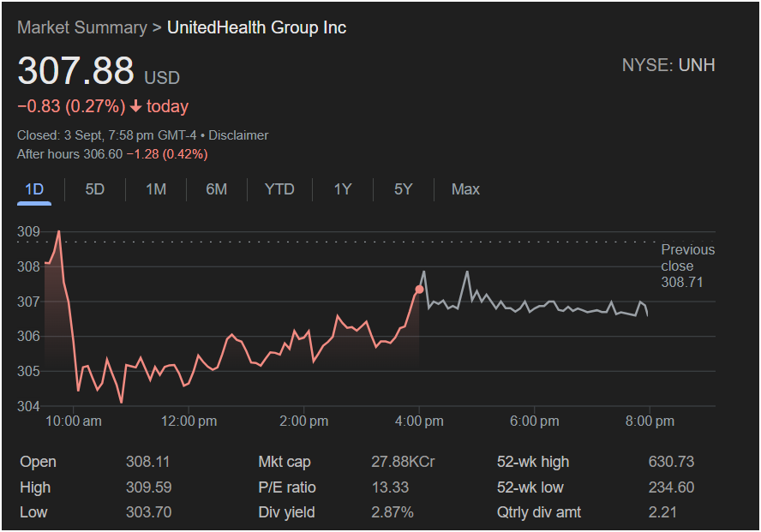The image size is (761, 532).
Task: Show the Max history chart
Action: coord(465,189)
